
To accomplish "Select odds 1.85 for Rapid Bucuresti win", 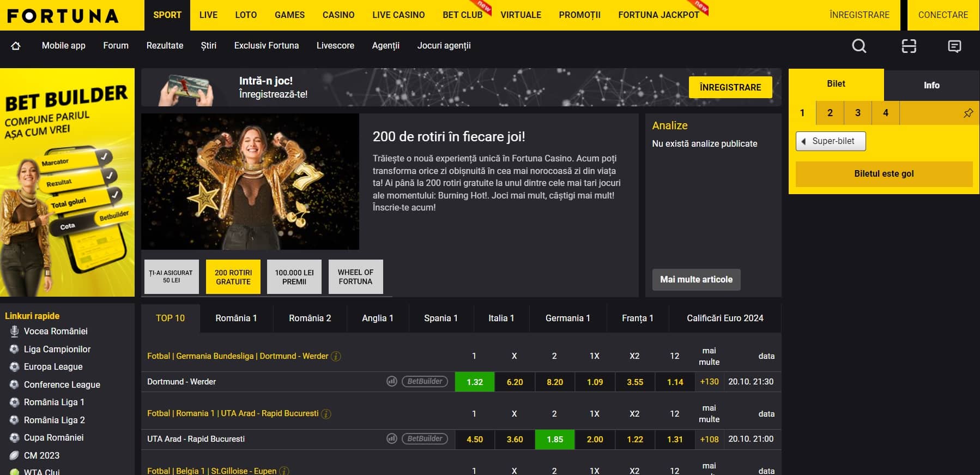I will tap(554, 440).
